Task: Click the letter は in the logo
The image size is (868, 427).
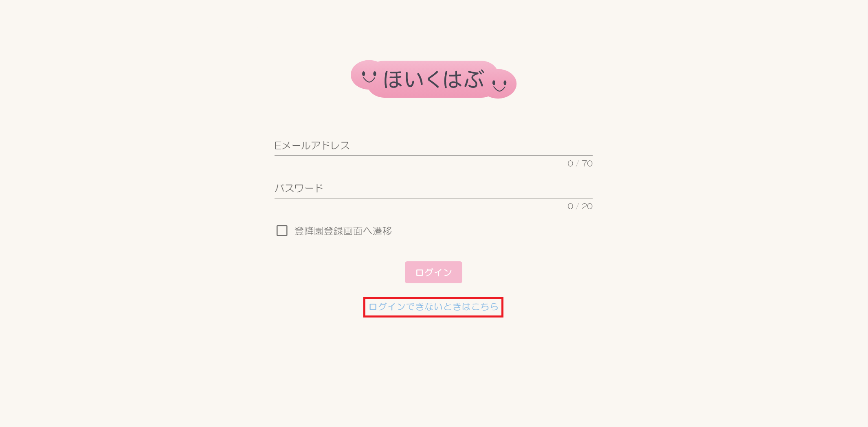Action: (453, 79)
